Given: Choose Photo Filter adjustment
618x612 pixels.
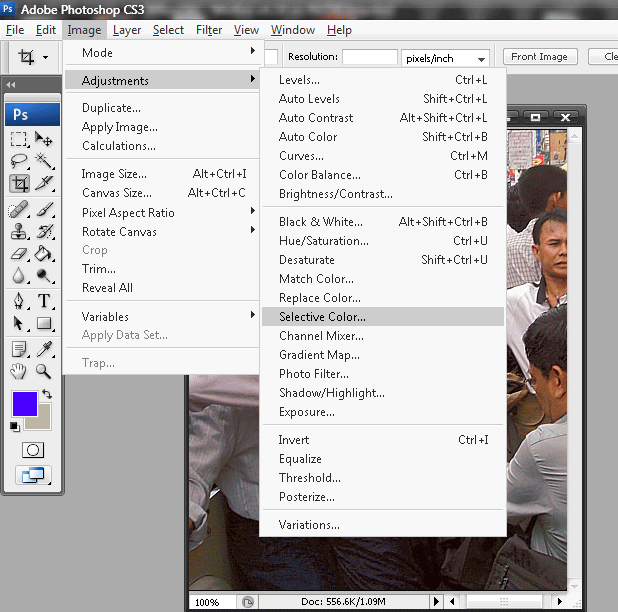Looking at the screenshot, I should [383, 374].
